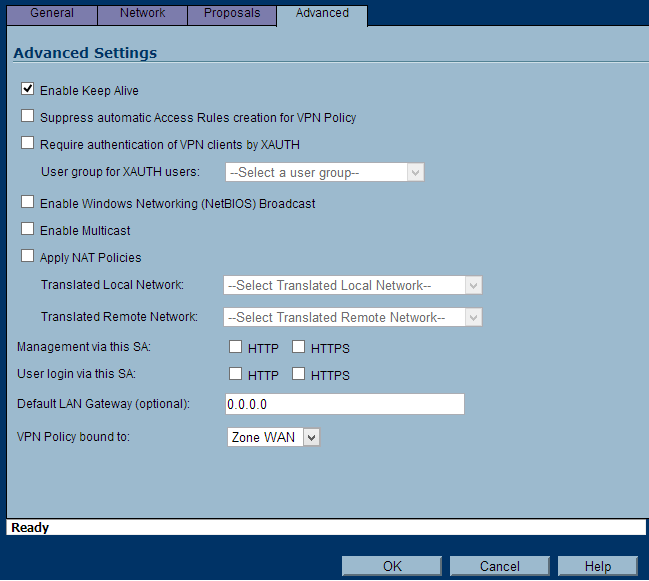Select the Advanced tab
The width and height of the screenshot is (649, 581).
tap(322, 14)
